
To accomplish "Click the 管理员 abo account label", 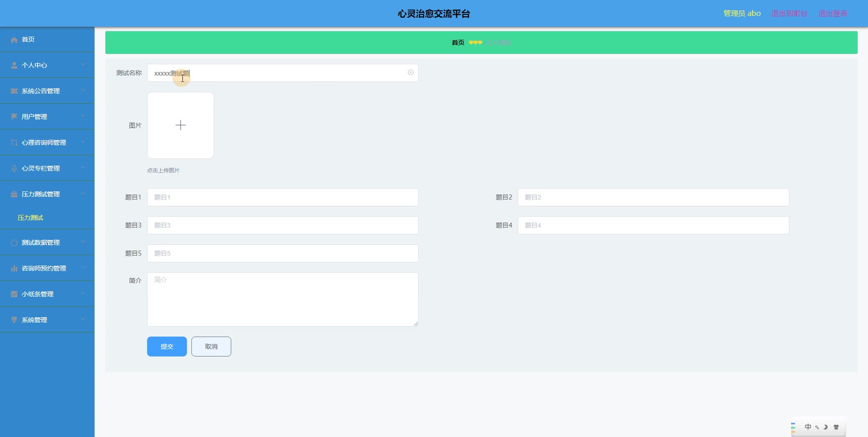I will pos(742,14).
